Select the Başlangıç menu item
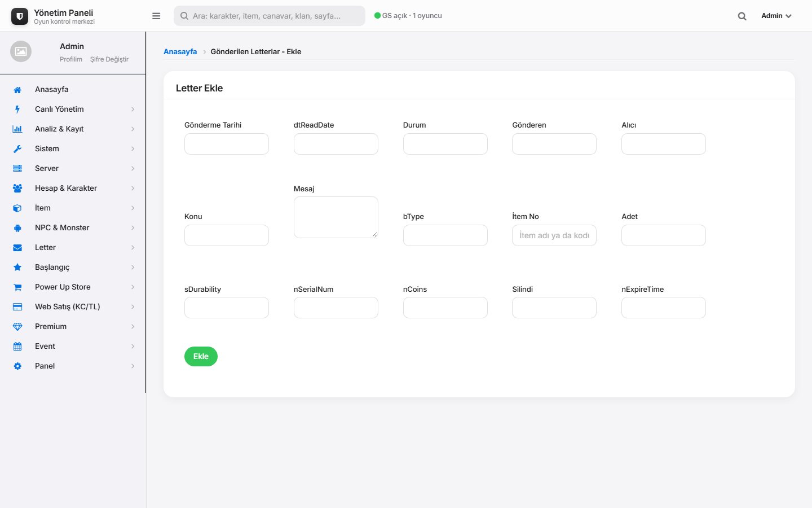The width and height of the screenshot is (812, 508). point(73,268)
